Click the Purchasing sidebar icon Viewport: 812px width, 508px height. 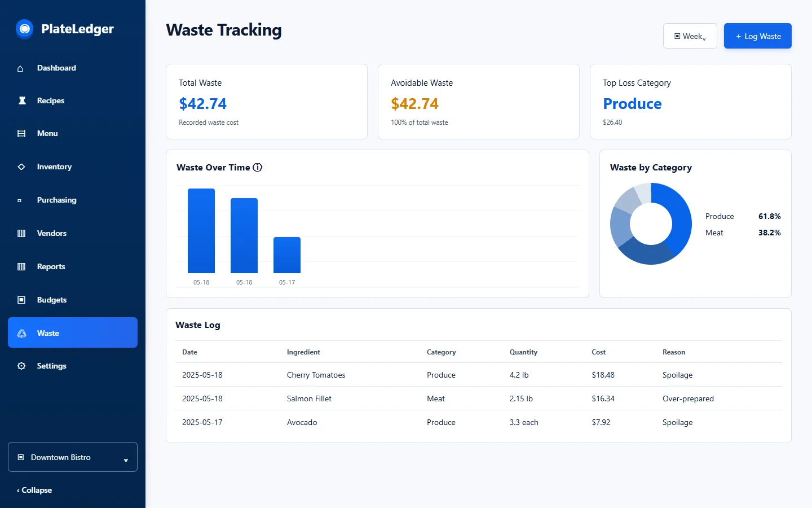[x=20, y=200]
